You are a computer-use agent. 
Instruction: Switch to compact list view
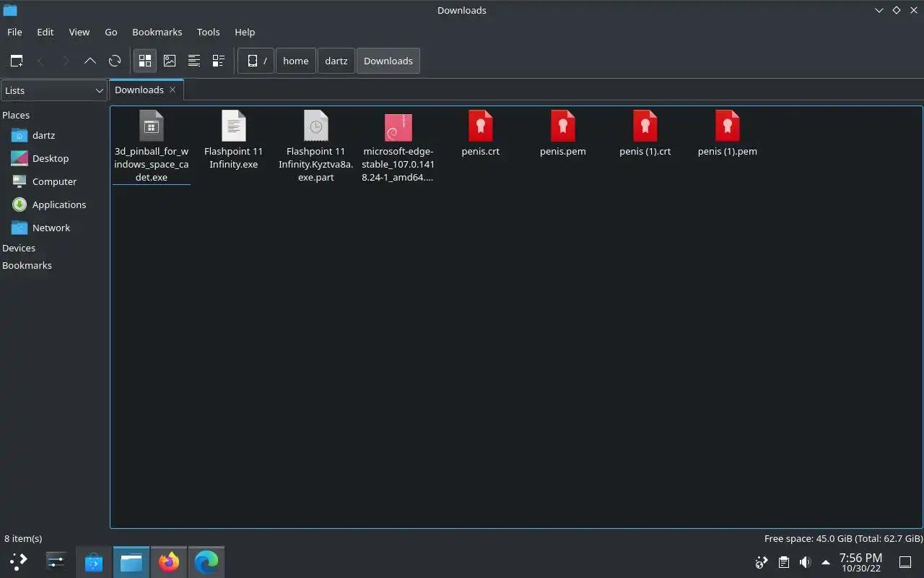[194, 61]
